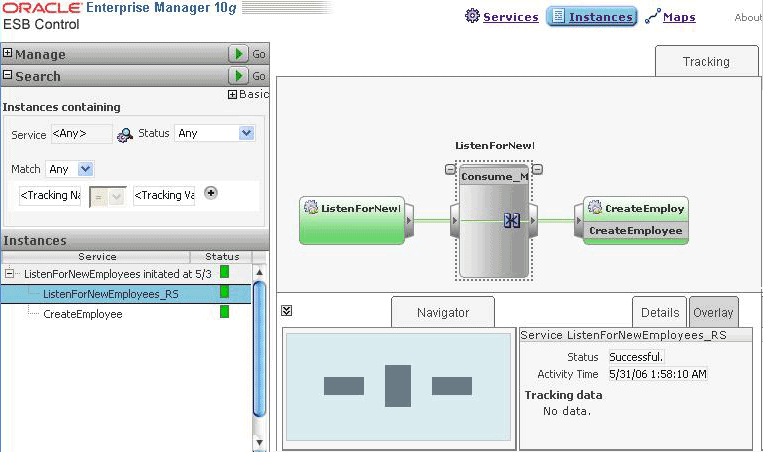Select the ListenForNew service node in diagram

click(352, 220)
